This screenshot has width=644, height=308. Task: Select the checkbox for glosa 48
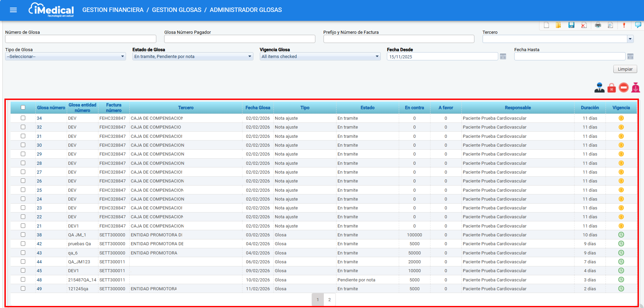23,280
